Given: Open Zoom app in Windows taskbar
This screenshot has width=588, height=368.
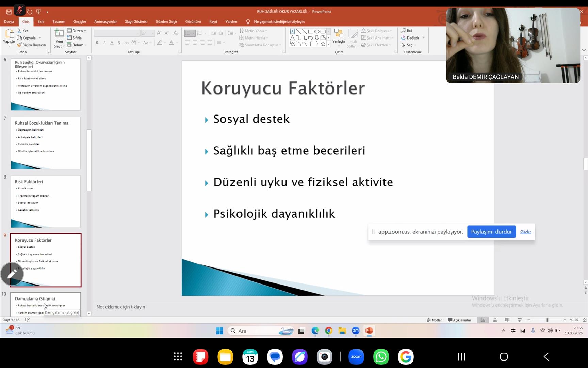Looking at the screenshot, I should coord(356,331).
